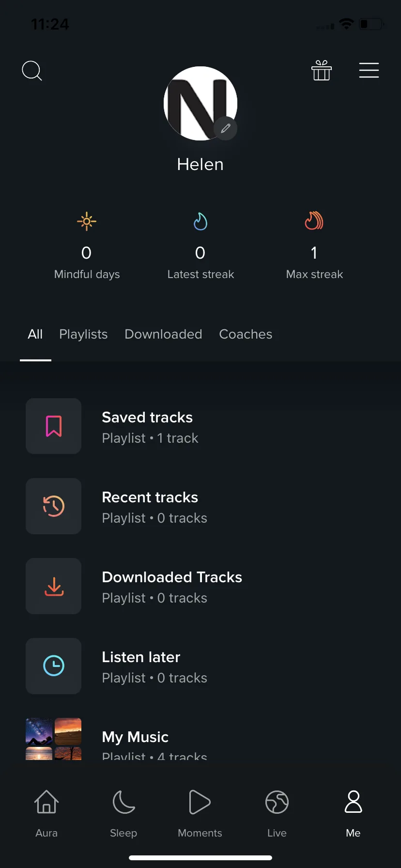Image resolution: width=401 pixels, height=868 pixels.
Task: Tap the Mindful days sun icon
Action: click(x=87, y=222)
